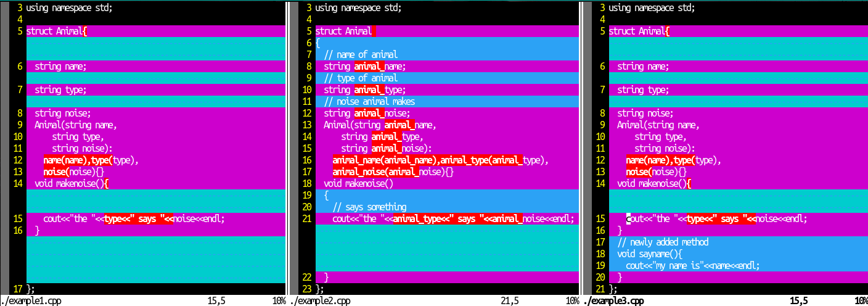Click highlighted 'name(name),type(' in left pane
868x306 pixels.
click(78, 160)
